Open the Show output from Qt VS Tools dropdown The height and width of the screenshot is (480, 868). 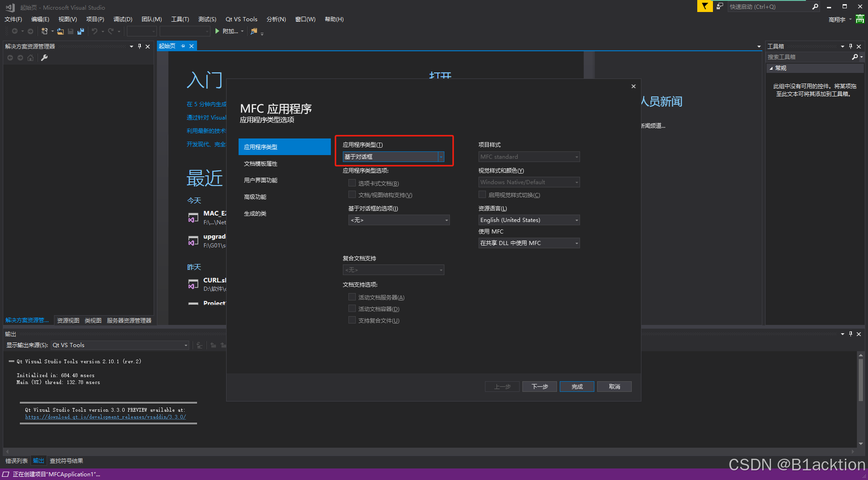point(120,345)
